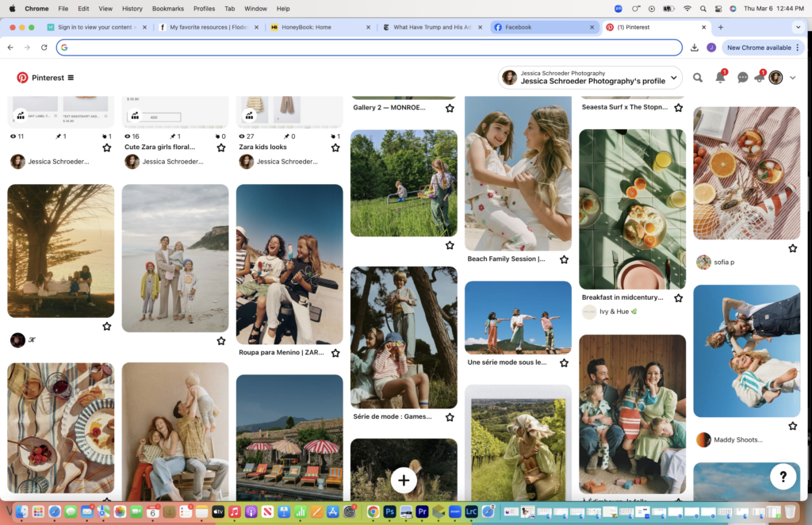
Task: Star the Cute Zara girls floral pin
Action: point(221,148)
